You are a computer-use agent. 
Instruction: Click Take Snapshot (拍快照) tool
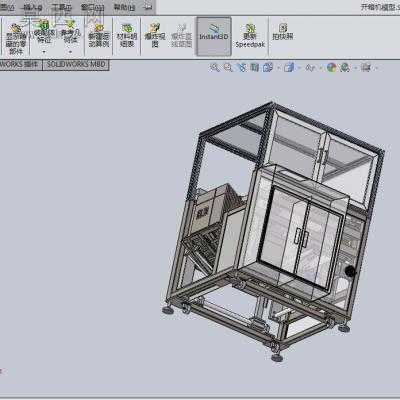[x=283, y=32]
